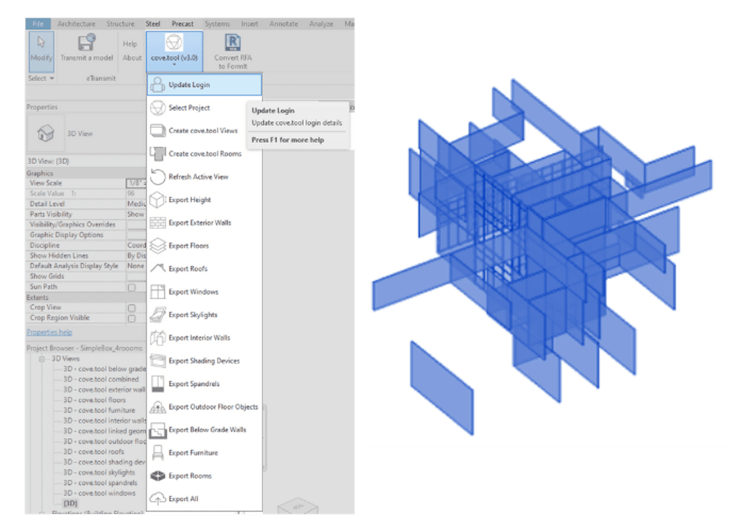Click Export Spandrels icon
The height and width of the screenshot is (532, 756).
158,384
